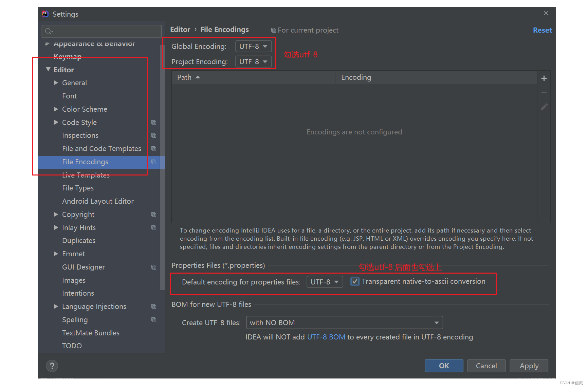The height and width of the screenshot is (388, 588).
Task: Click project-level icon next to File Encodings
Action: pos(153,162)
